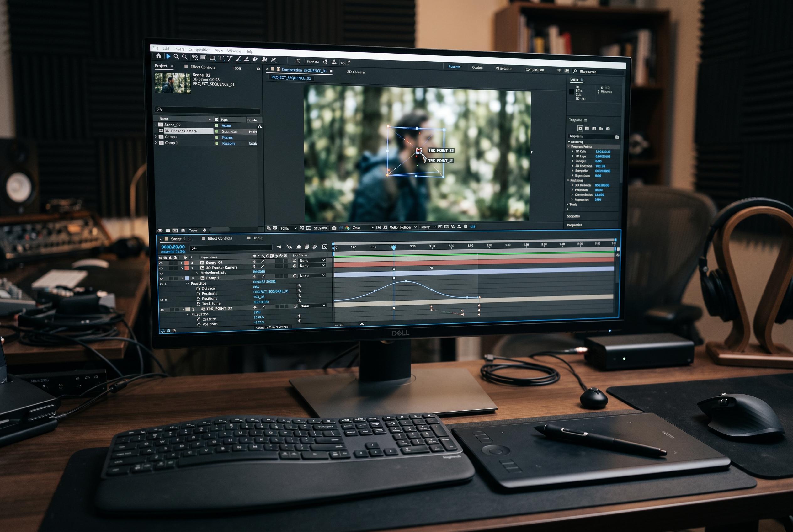Click the stopwatch next to Treck Eame

pos(198,304)
